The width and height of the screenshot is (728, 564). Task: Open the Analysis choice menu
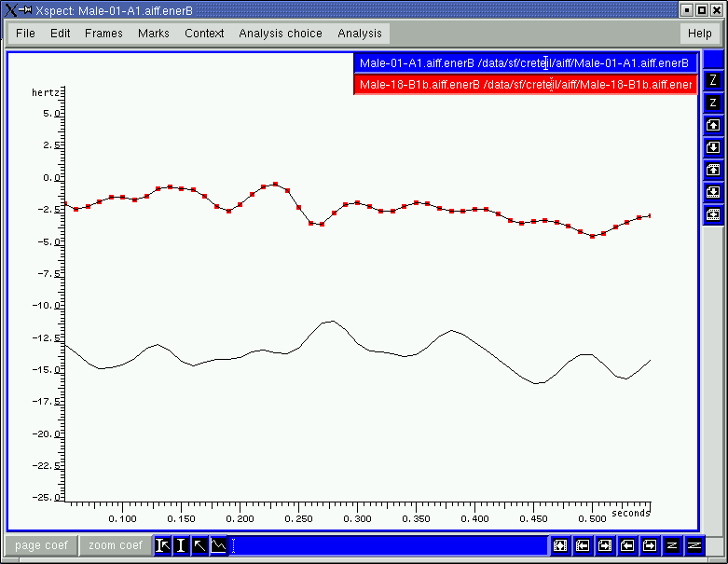click(281, 34)
